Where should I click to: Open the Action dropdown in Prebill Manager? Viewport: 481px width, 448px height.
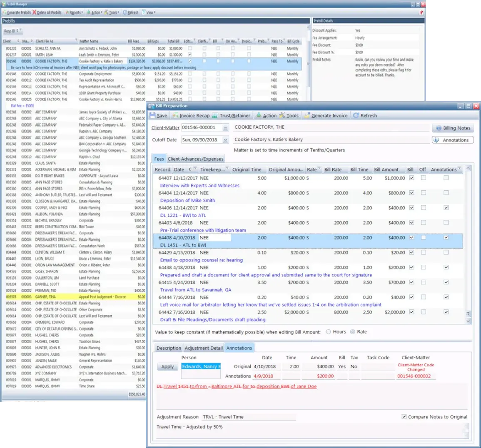coord(95,12)
